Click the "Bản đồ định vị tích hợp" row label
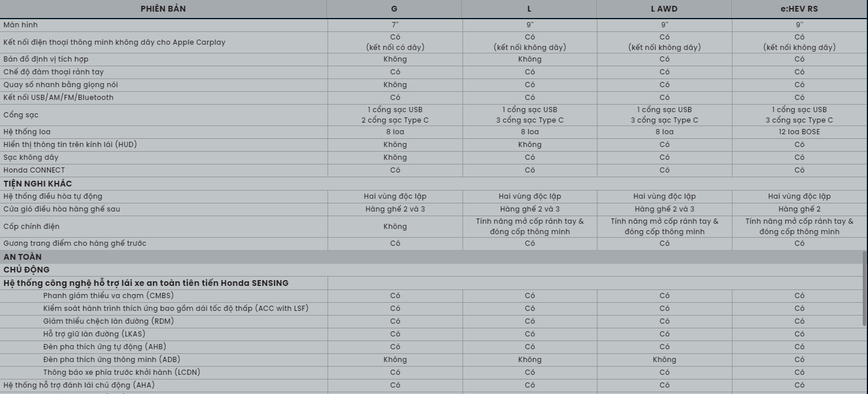 click(46, 59)
